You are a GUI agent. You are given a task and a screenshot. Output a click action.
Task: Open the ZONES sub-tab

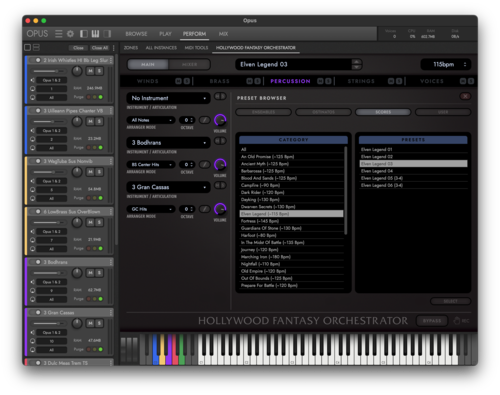coord(131,48)
